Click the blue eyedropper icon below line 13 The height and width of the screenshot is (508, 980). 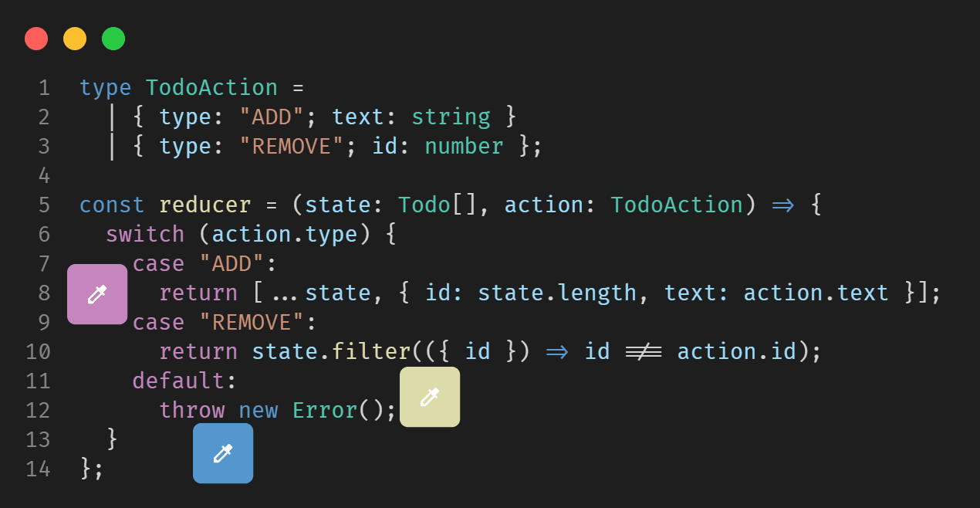click(x=223, y=453)
